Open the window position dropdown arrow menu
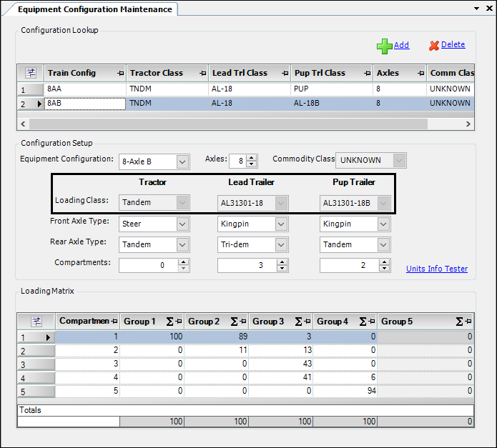Screen dimensions: 497x448 click(x=477, y=9)
